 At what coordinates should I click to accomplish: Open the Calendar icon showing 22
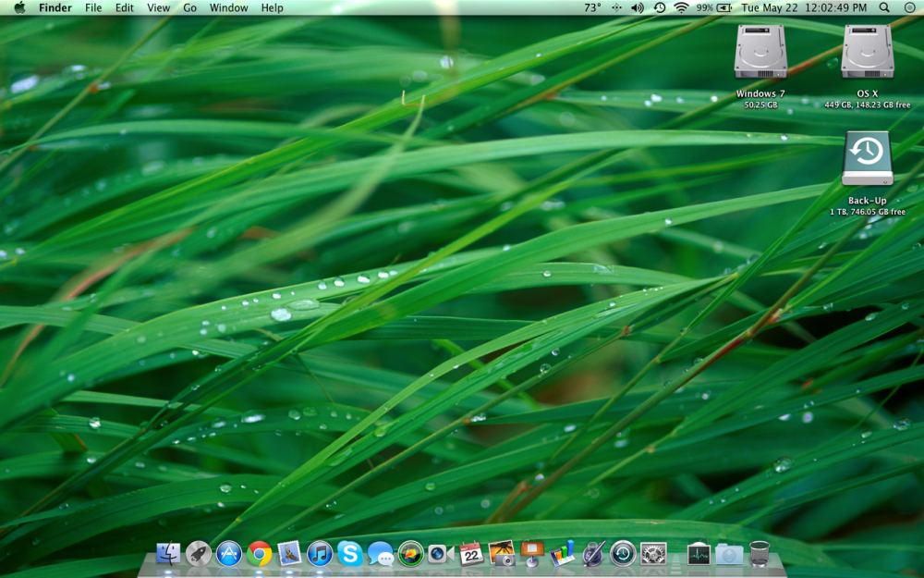[x=471, y=554]
